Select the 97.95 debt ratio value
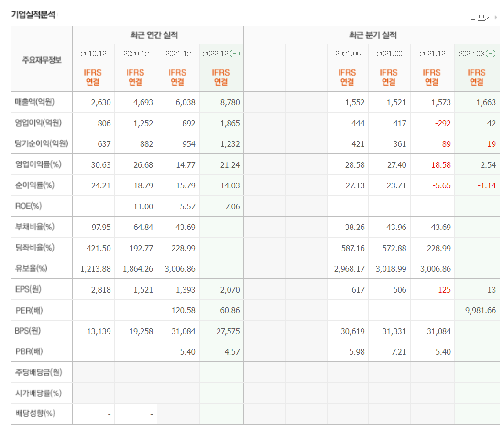The height and width of the screenshot is (425, 504). 101,227
